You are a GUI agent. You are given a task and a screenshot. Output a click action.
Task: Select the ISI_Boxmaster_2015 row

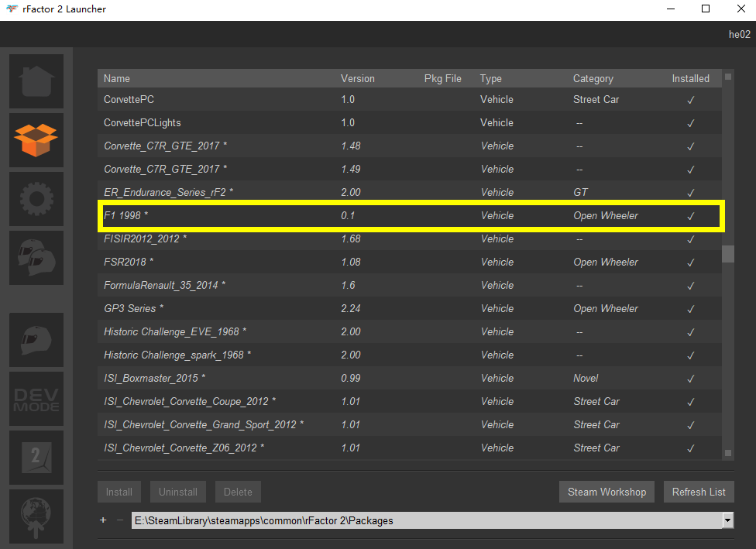tap(409, 378)
